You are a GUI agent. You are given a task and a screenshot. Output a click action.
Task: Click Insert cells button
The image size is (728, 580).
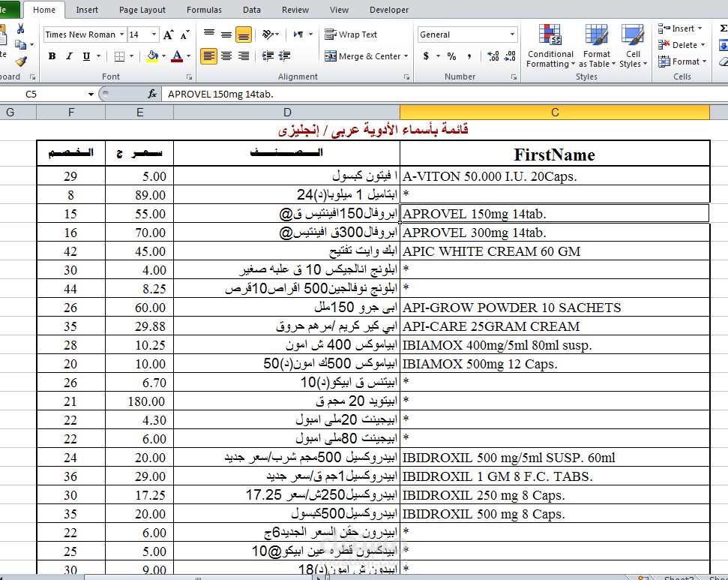click(680, 29)
